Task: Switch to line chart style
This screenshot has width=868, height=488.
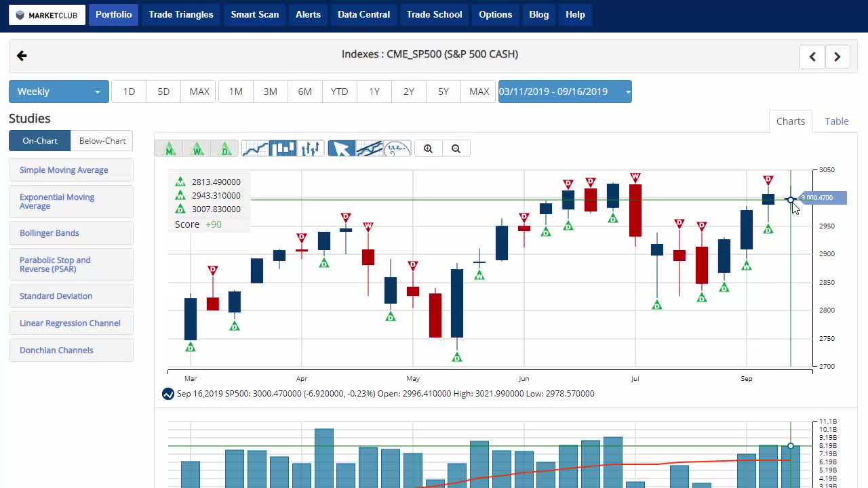Action: [x=255, y=148]
